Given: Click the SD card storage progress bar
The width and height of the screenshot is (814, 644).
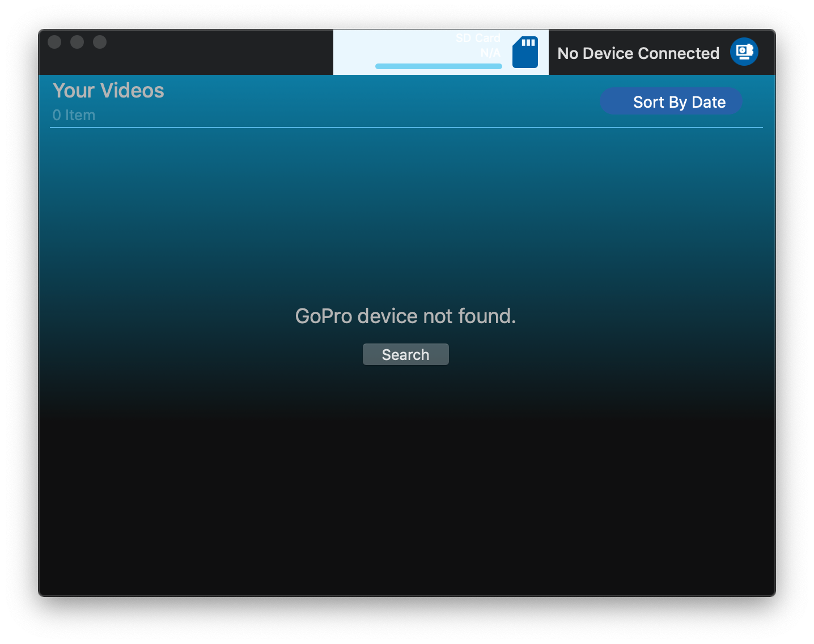Looking at the screenshot, I should tap(439, 66).
